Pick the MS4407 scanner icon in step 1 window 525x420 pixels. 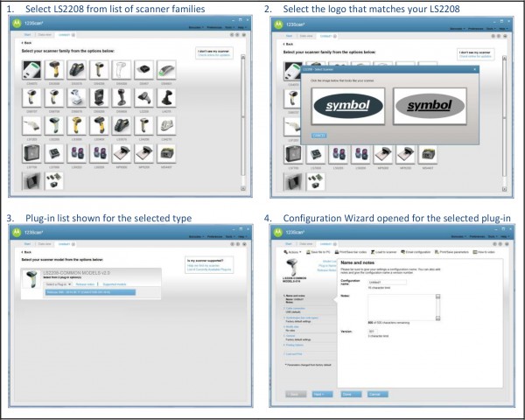pyautogui.click(x=166, y=153)
